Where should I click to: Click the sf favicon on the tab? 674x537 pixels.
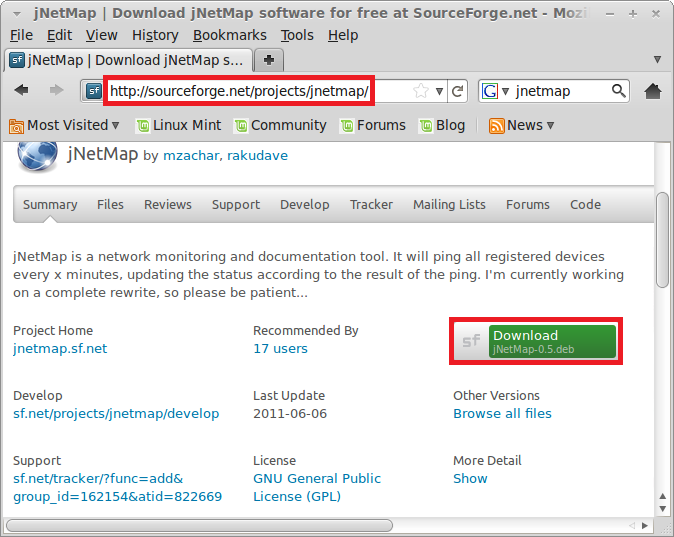click(x=17, y=60)
